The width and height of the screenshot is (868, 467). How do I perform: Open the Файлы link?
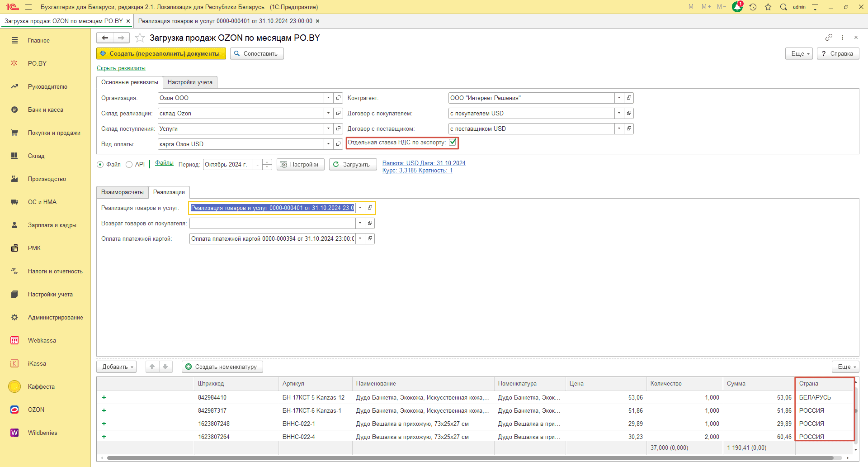coord(164,163)
